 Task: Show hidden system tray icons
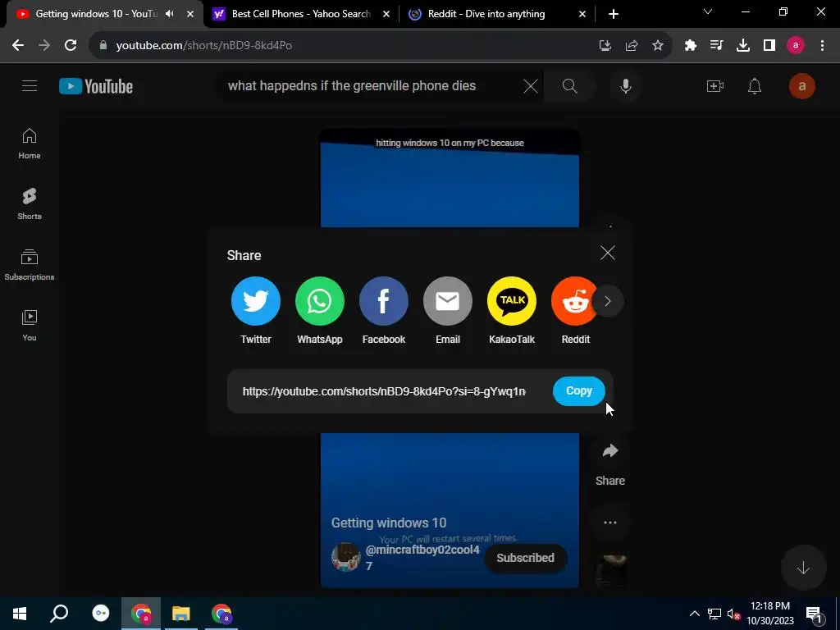pyautogui.click(x=694, y=614)
